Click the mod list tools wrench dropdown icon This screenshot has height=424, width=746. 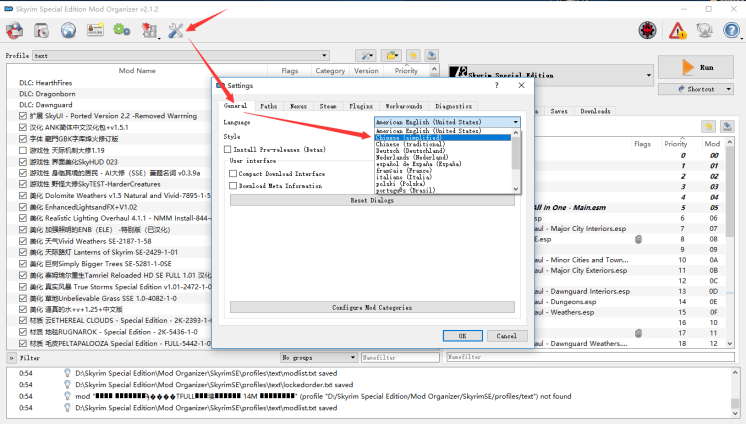(x=366, y=56)
